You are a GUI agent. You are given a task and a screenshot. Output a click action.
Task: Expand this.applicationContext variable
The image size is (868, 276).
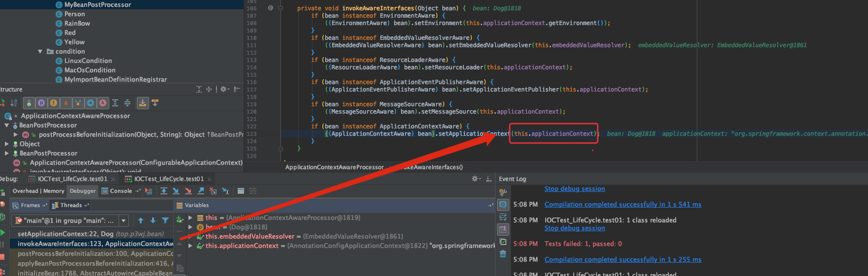tap(190, 245)
